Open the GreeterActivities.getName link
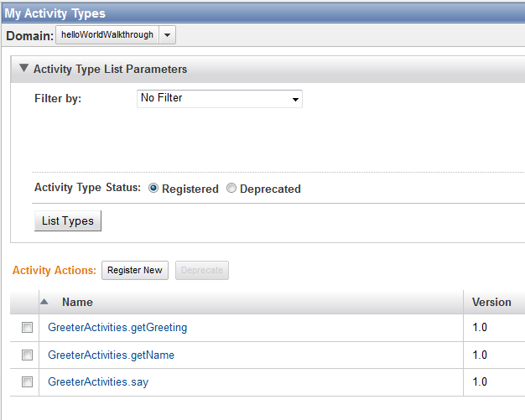The width and height of the screenshot is (525, 420). click(111, 355)
